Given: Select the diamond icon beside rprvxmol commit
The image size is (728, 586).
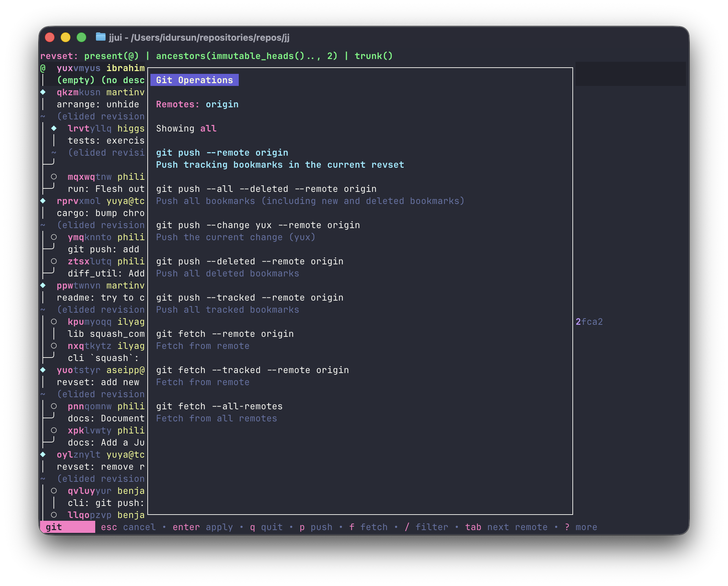Looking at the screenshot, I should (43, 201).
